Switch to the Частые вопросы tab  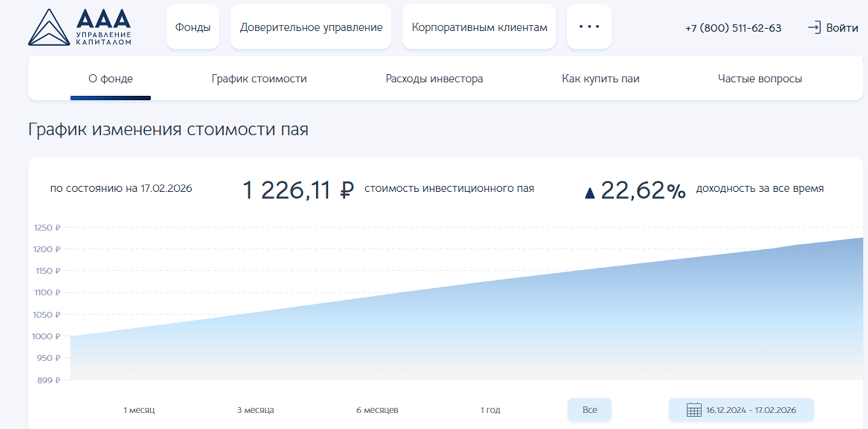click(759, 79)
